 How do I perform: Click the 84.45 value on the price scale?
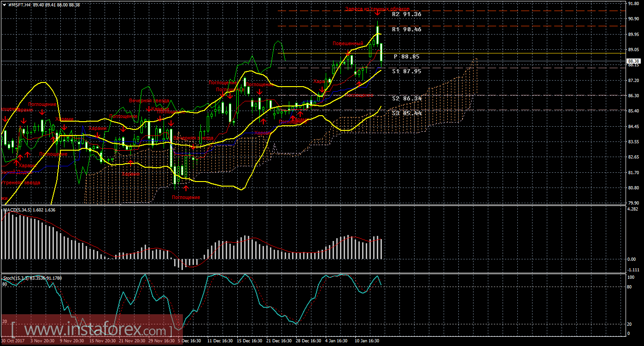(633, 126)
